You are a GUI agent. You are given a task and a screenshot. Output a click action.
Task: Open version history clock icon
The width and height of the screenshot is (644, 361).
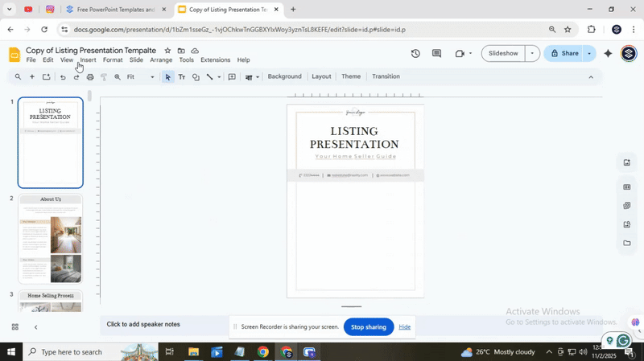(415, 54)
